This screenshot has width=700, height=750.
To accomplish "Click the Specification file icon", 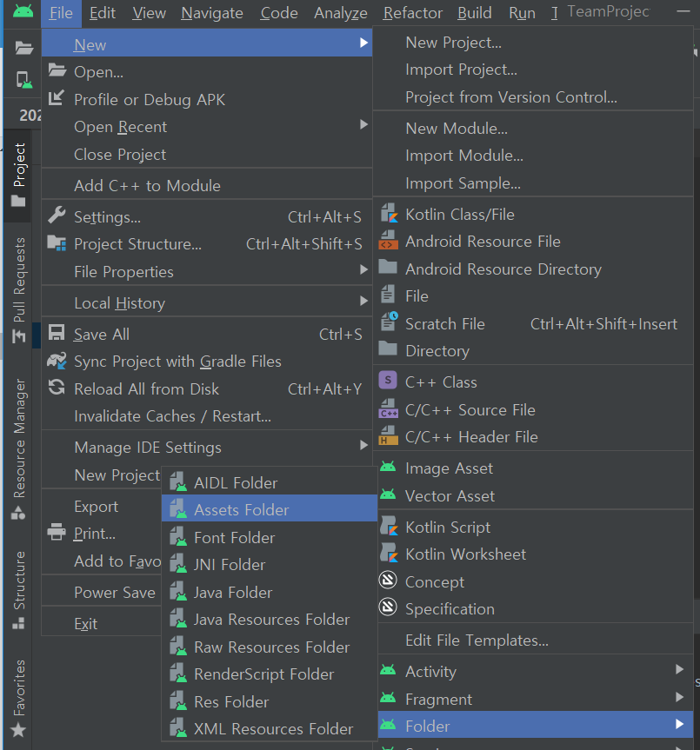I will click(388, 607).
